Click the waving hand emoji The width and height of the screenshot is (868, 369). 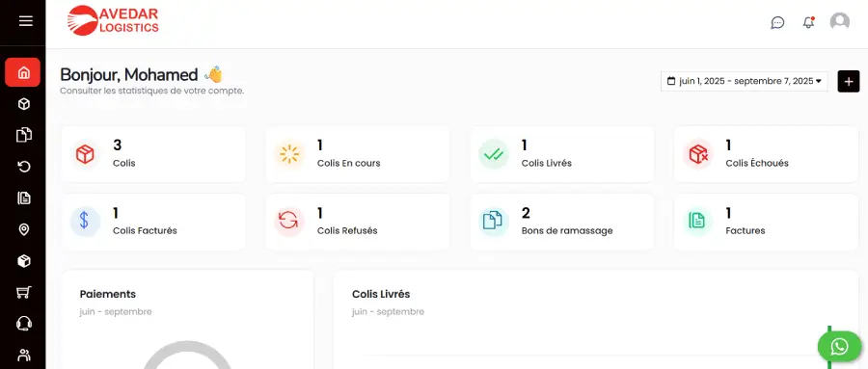(213, 74)
